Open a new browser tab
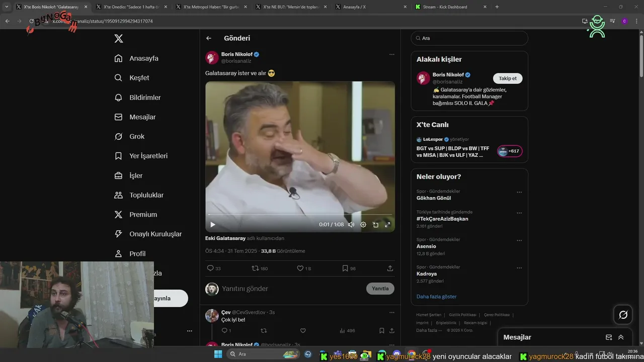 click(497, 7)
